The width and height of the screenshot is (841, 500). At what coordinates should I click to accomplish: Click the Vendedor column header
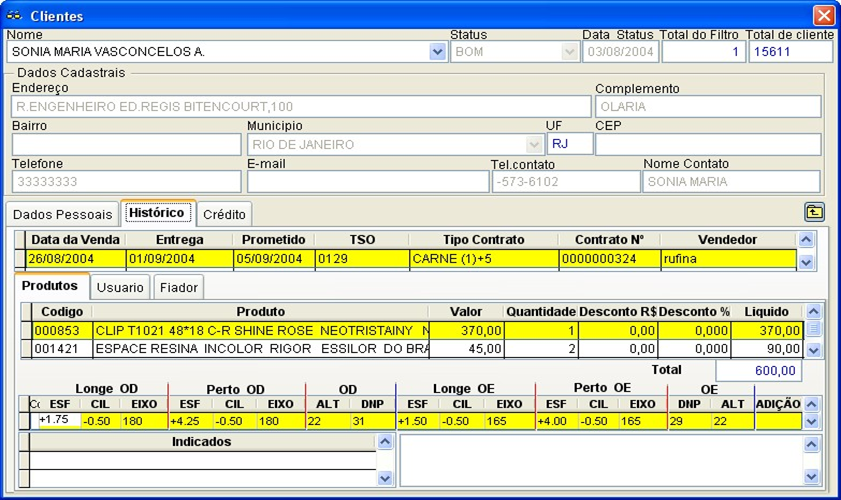pos(728,239)
